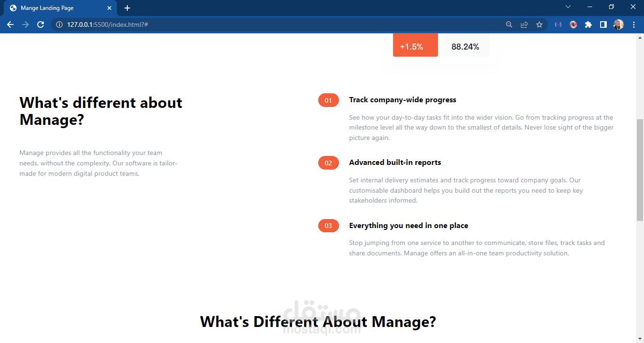Image resolution: width=644 pixels, height=343 pixels.
Task: Click "Everything you need in one place" heading
Action: [409, 226]
